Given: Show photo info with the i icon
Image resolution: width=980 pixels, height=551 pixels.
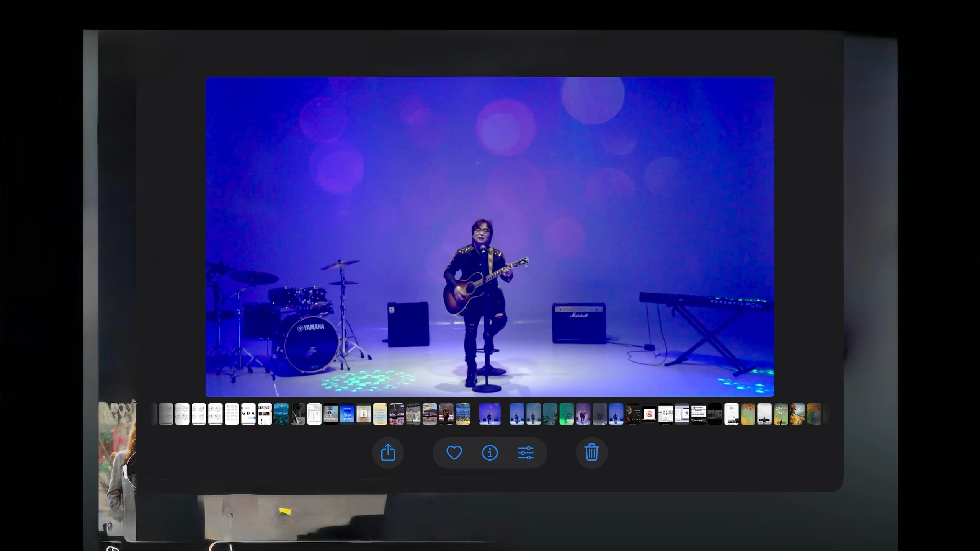Looking at the screenshot, I should (x=490, y=453).
